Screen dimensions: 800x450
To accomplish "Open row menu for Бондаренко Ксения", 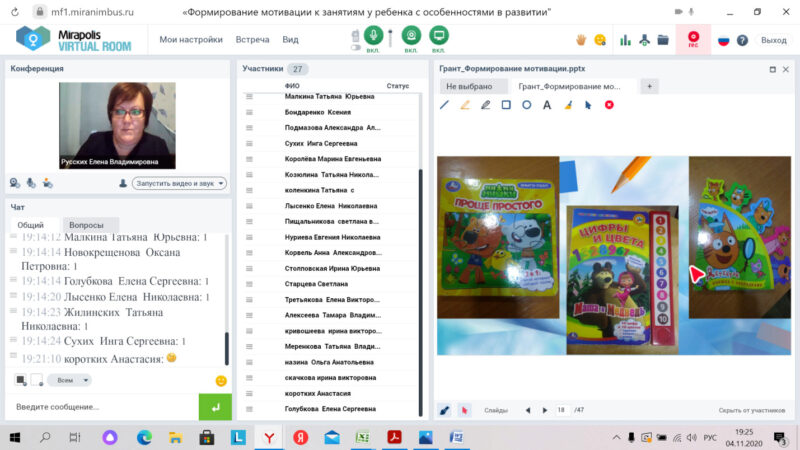I will pos(249,112).
